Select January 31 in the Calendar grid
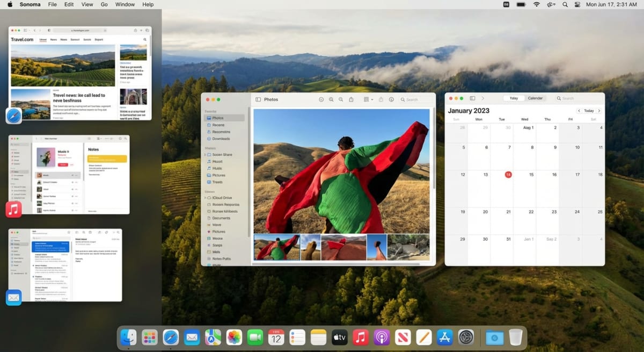Image resolution: width=644 pixels, height=352 pixels. 508,239
